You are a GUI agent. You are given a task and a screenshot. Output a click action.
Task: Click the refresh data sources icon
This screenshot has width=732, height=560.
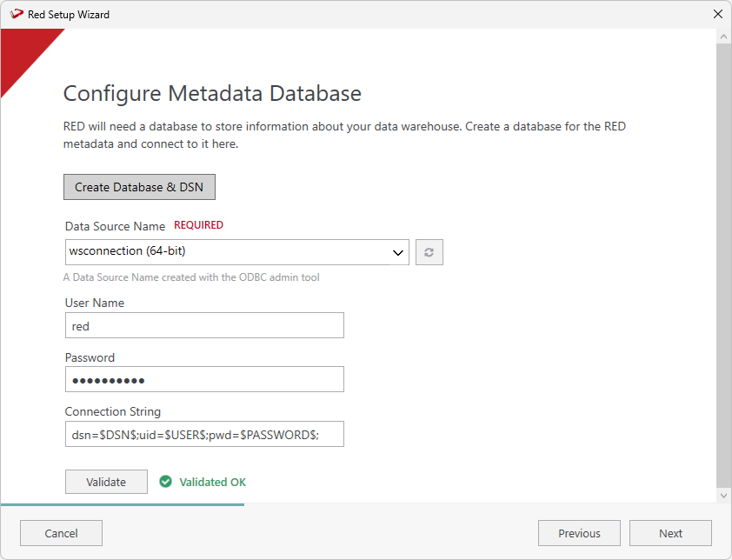429,252
